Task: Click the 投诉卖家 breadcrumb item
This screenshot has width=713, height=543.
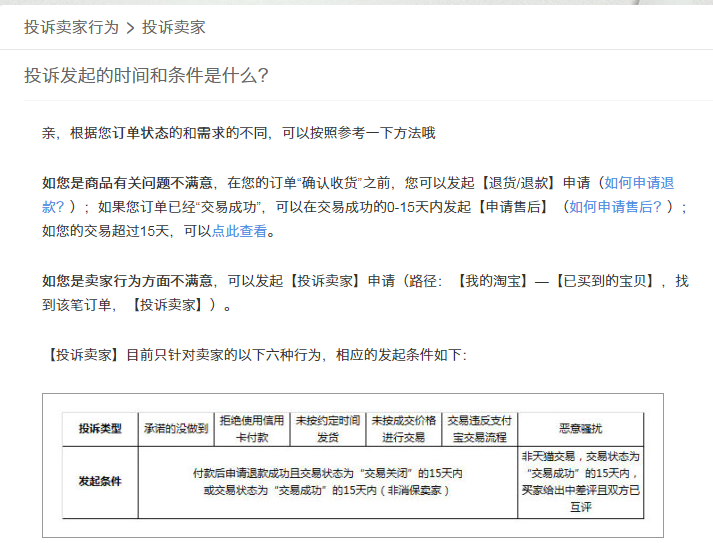Action: pos(174,27)
